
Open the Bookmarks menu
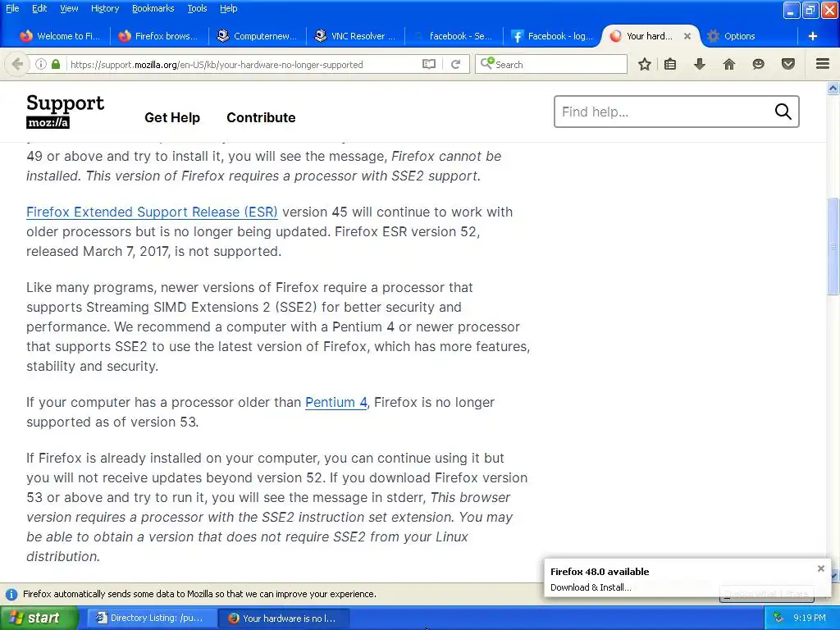coord(153,8)
